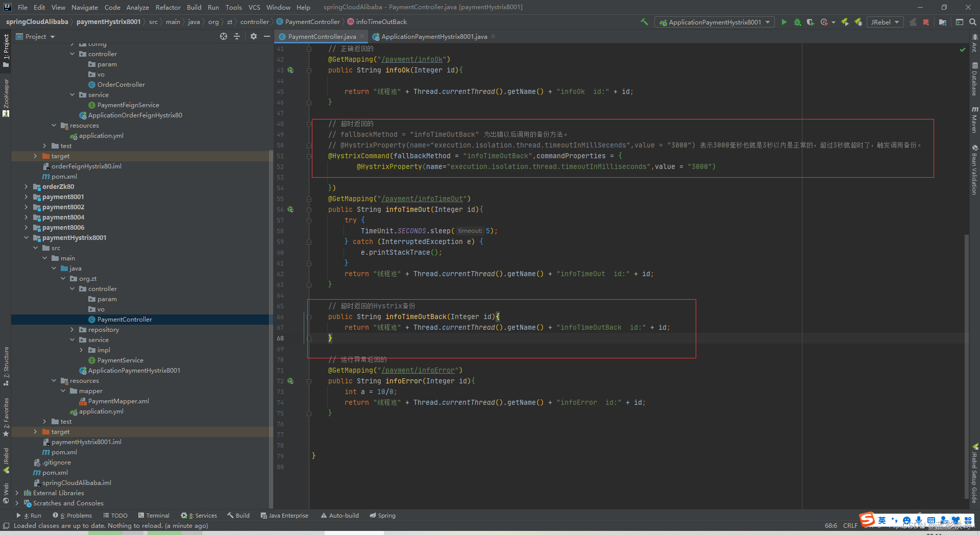Select PaymentMapper.xml file

click(118, 401)
